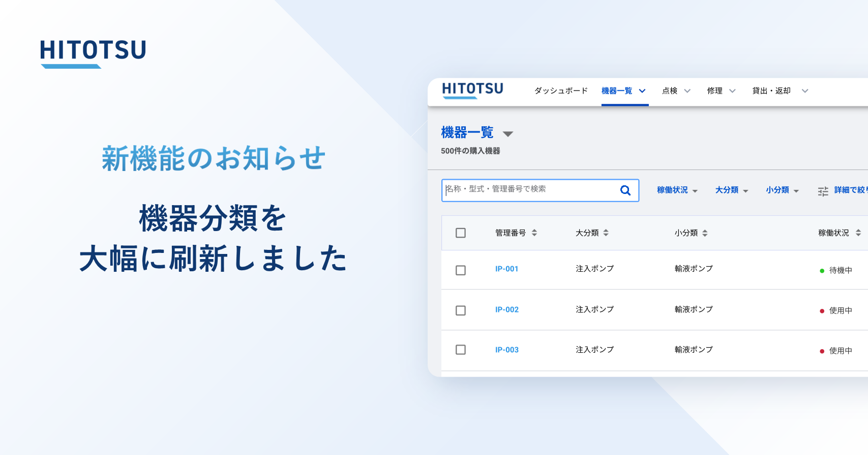Image resolution: width=868 pixels, height=455 pixels.
Task: Click the large HITOTSU logo on banner
Action: [x=93, y=53]
